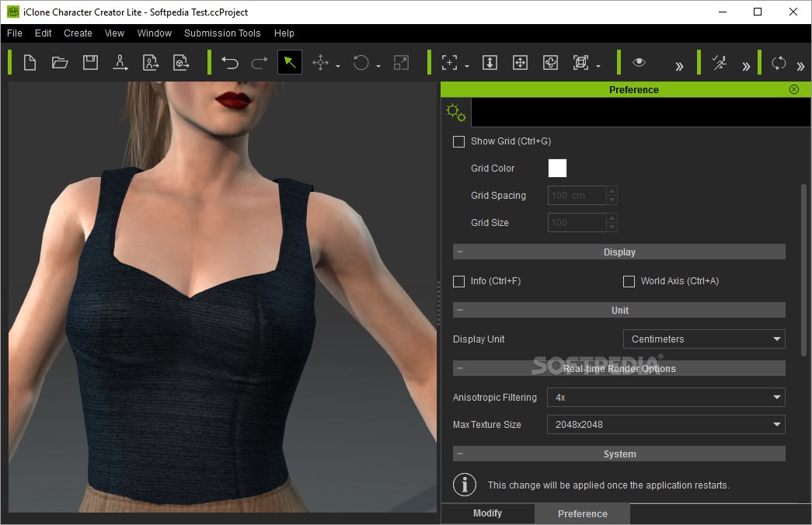Select the Move tool
The width and height of the screenshot is (812, 525).
click(x=320, y=63)
